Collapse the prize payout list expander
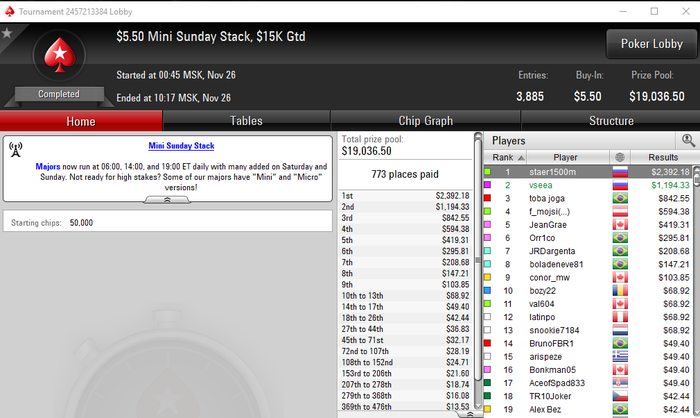The height and width of the screenshot is (418, 700). (469, 414)
